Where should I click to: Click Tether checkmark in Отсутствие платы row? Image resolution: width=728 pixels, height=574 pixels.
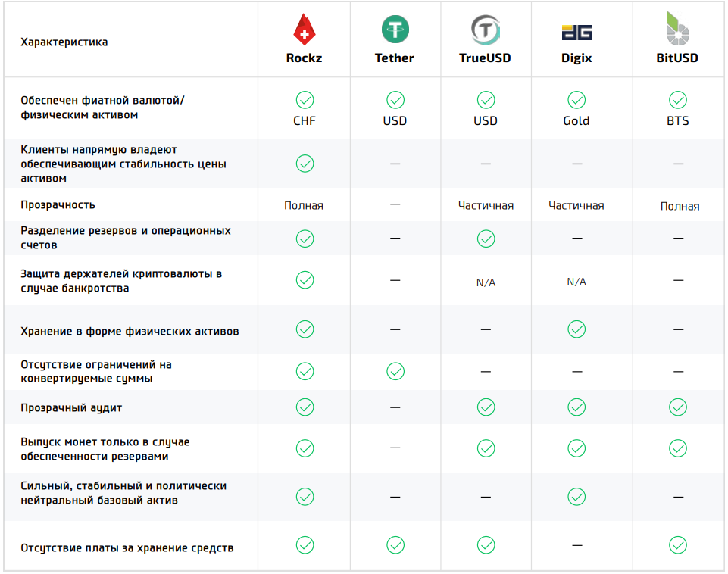395,545
